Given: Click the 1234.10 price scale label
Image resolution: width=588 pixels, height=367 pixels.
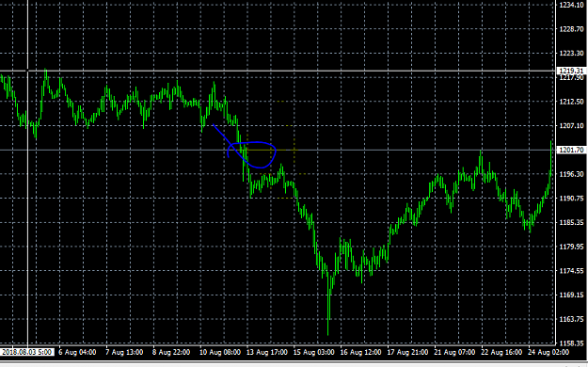Looking at the screenshot, I should (572, 5).
